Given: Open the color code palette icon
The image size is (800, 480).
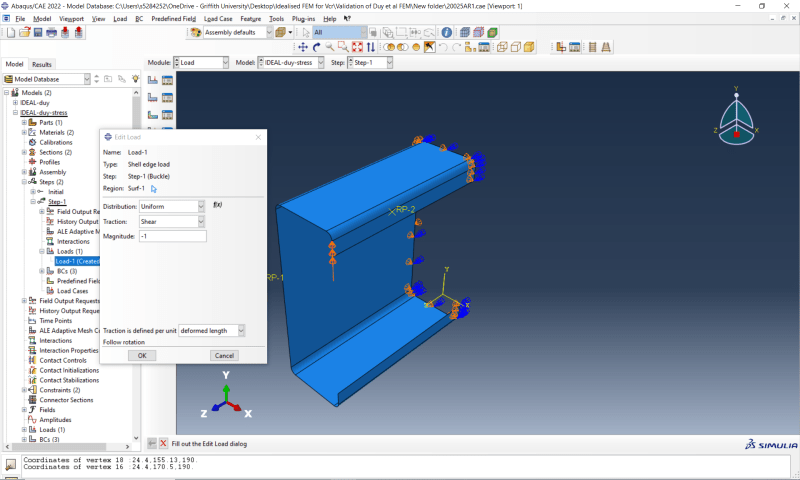Looking at the screenshot, I should pos(196,33).
